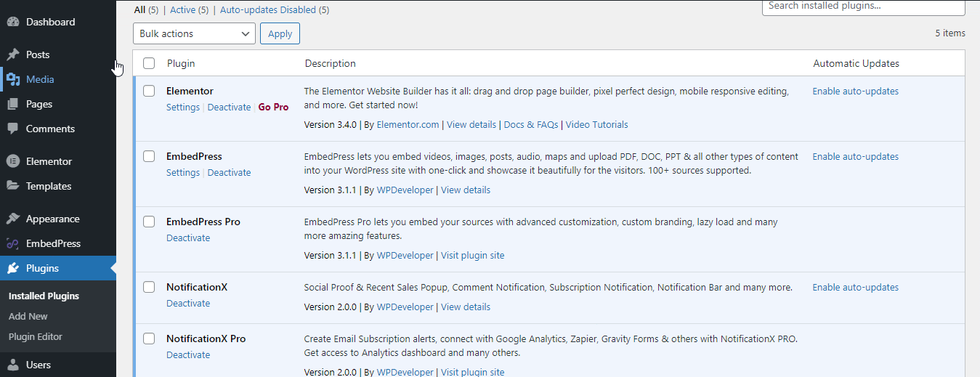The image size is (980, 377).
Task: Enable auto-updates for NotificationX
Action: coord(855,287)
